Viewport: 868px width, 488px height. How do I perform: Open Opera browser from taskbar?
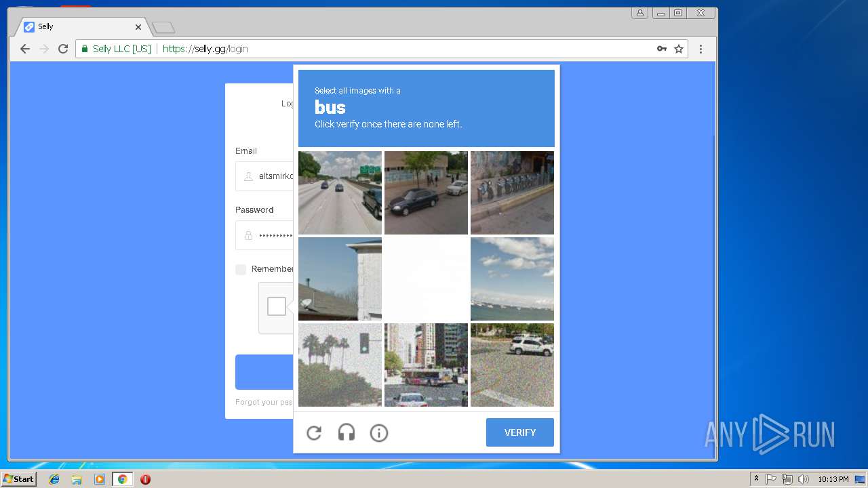tap(145, 479)
